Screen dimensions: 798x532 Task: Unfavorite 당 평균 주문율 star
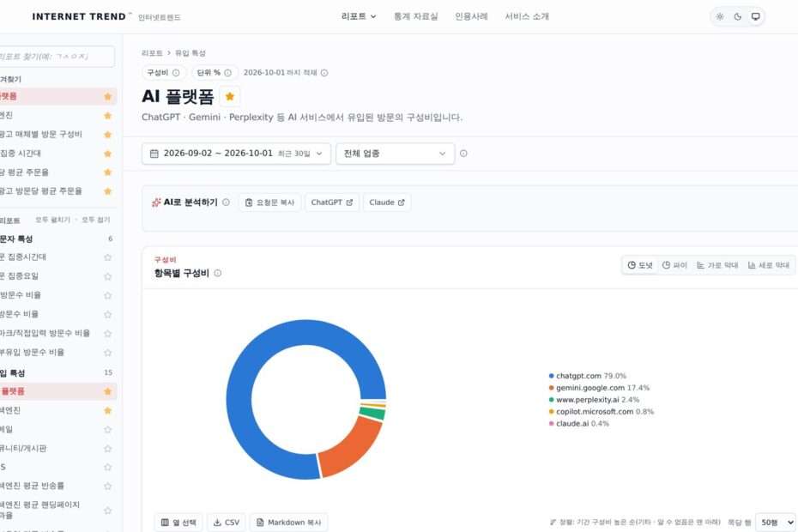coord(107,172)
